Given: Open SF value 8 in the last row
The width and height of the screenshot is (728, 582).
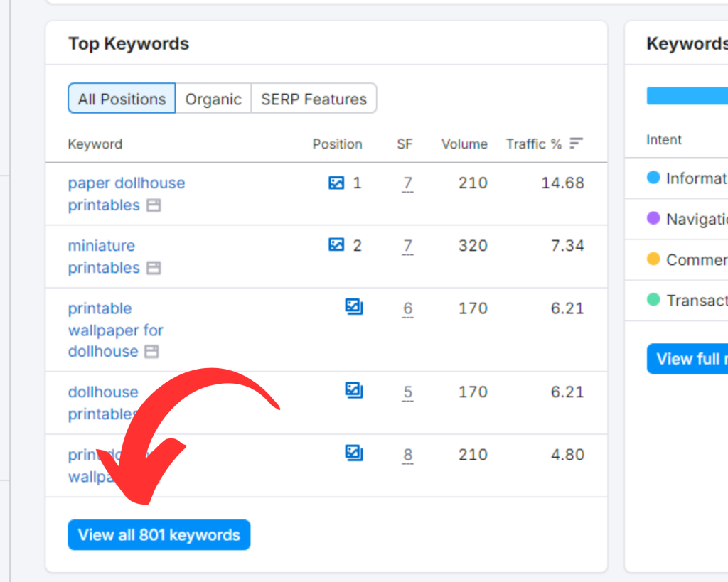Looking at the screenshot, I should click(407, 454).
